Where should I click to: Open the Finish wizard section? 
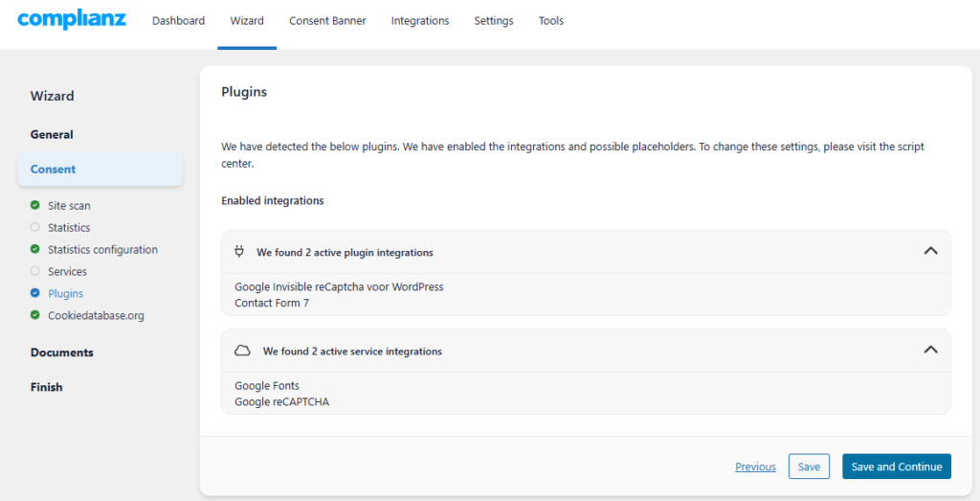[x=46, y=387]
